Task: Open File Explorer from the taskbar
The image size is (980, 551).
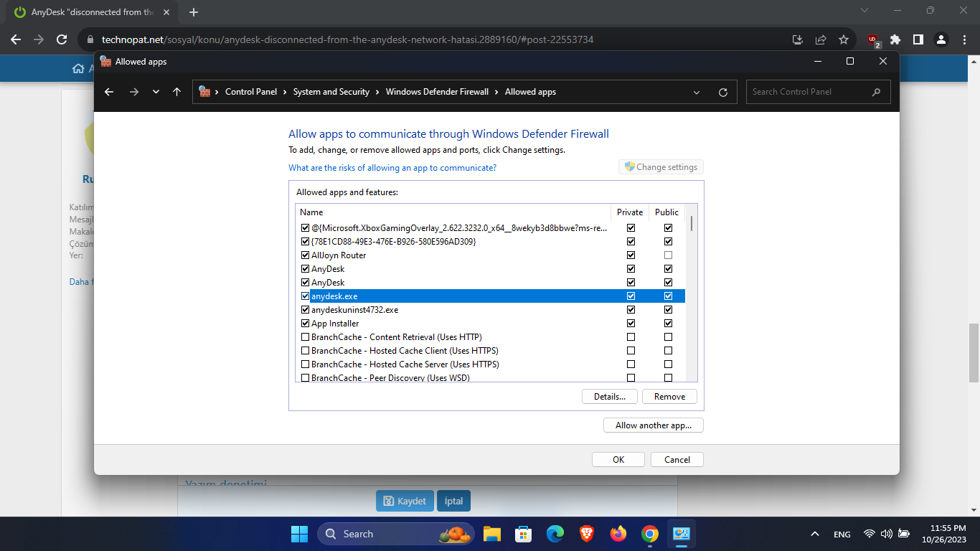Action: click(491, 534)
